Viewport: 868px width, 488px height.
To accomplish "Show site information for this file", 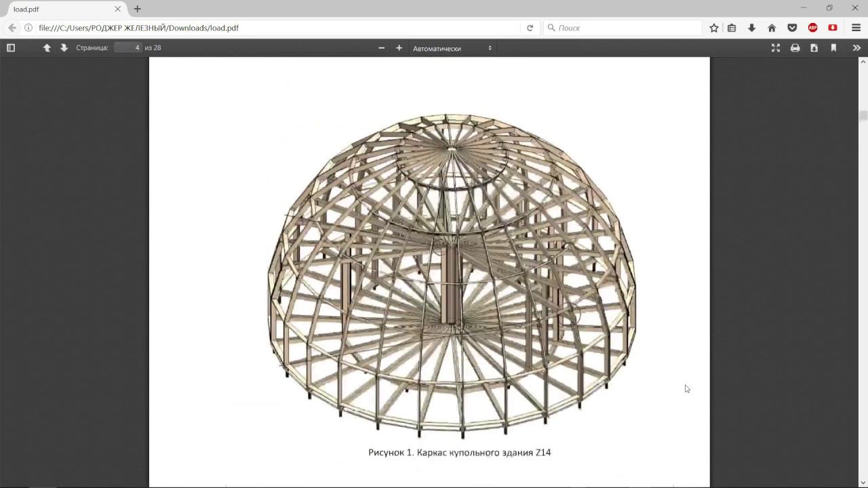I will tap(28, 28).
